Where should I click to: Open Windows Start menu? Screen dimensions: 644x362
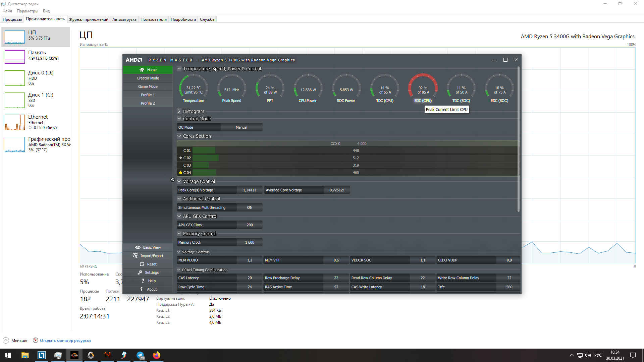8,355
